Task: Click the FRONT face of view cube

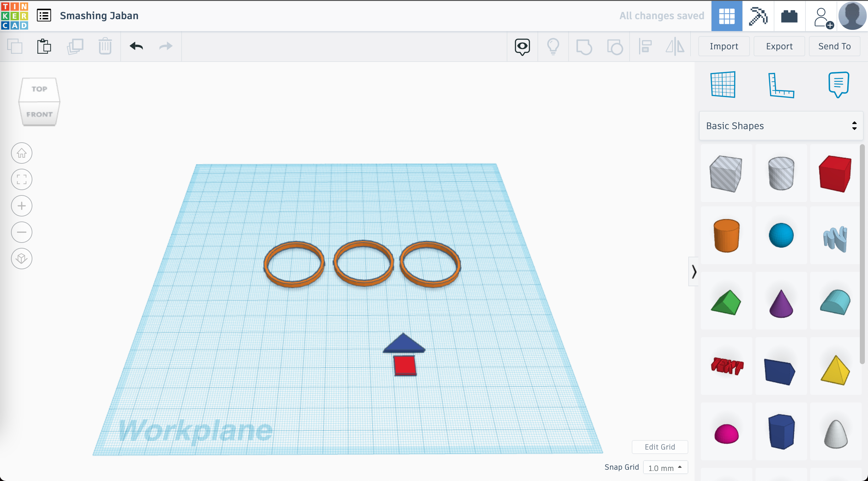Action: point(39,114)
